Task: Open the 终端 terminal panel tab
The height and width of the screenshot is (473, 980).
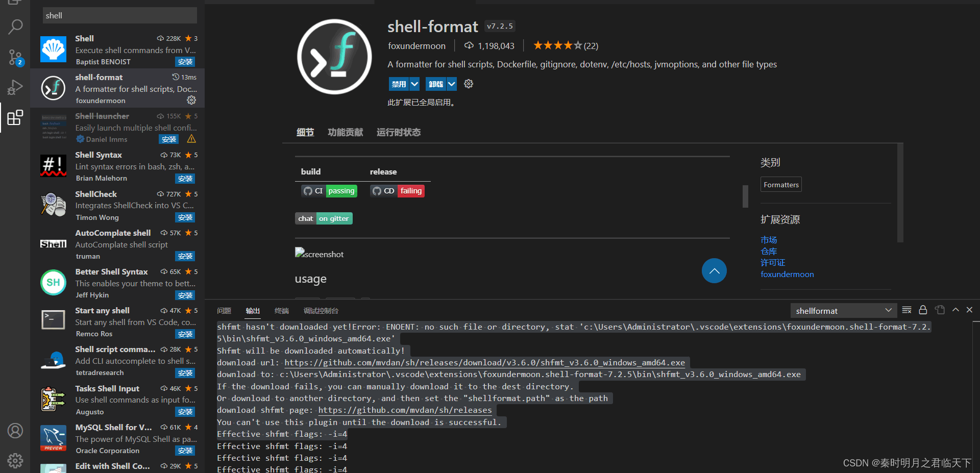Action: (x=282, y=311)
